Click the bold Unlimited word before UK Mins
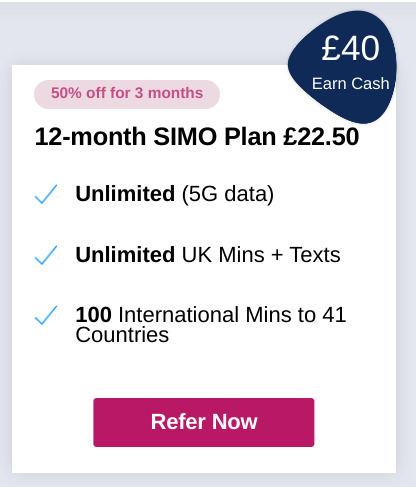416x487 pixels. (x=125, y=255)
